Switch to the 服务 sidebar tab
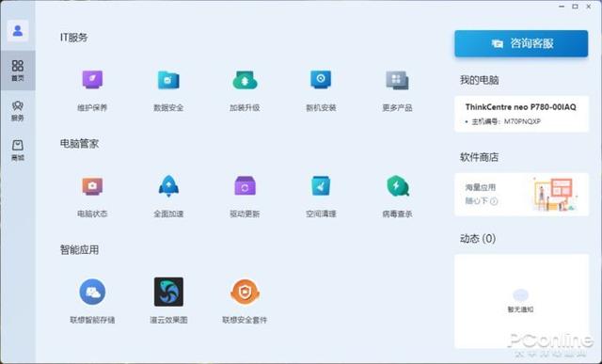This screenshot has height=364, width=602. coord(18,111)
